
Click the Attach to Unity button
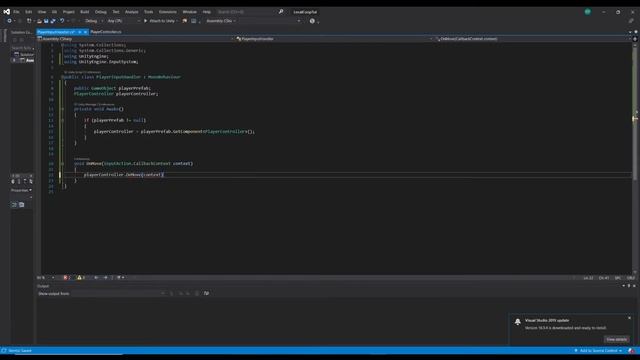pyautogui.click(x=161, y=21)
